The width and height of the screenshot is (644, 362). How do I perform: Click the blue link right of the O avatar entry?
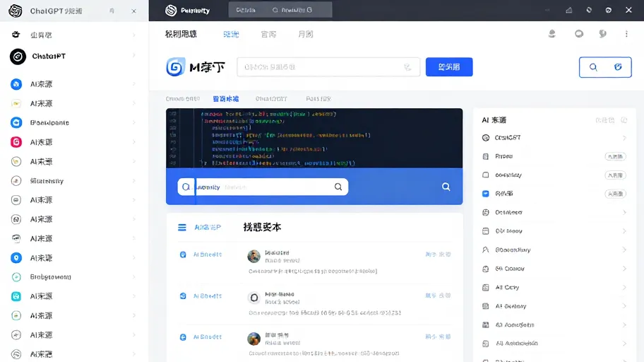pos(438,296)
